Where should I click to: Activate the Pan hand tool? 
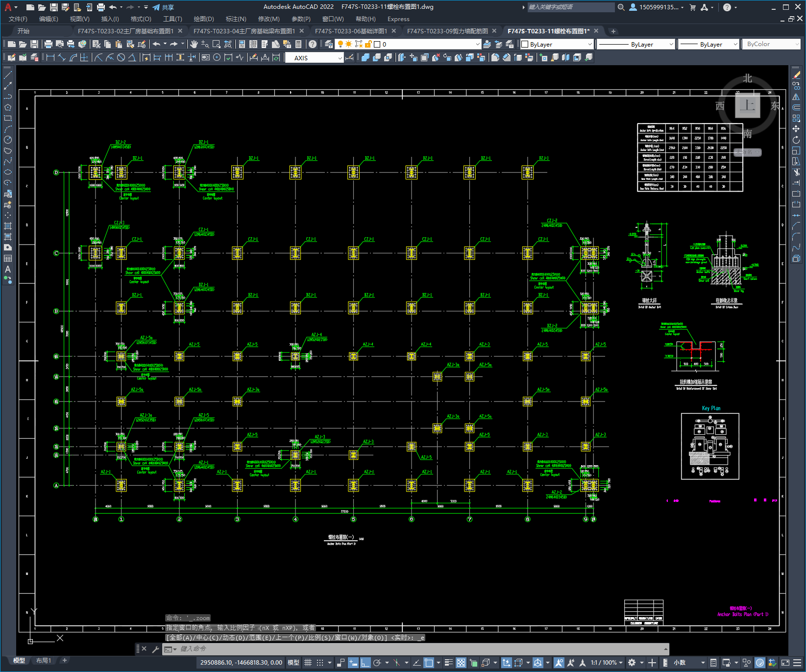(x=195, y=44)
